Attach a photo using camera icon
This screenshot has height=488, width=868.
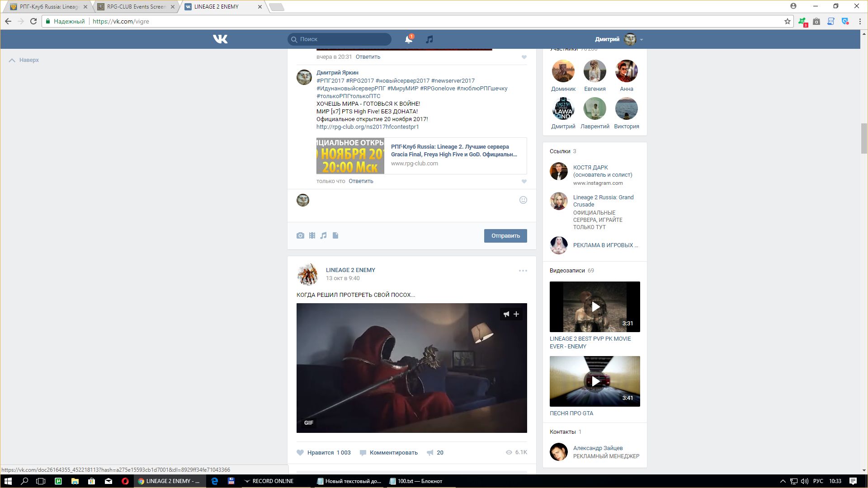point(300,235)
